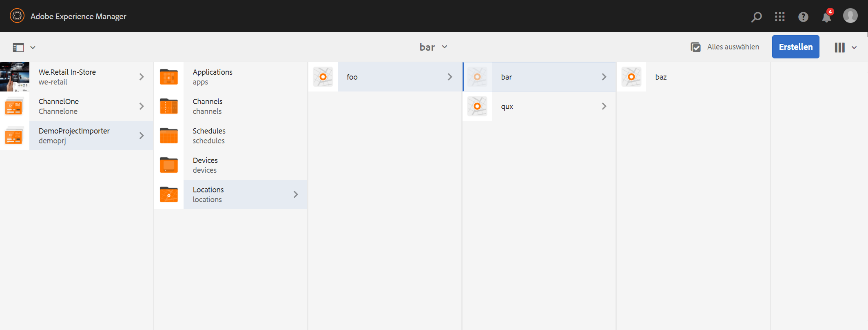The height and width of the screenshot is (330, 868).
Task: Select the ChannelOne project icon
Action: [x=15, y=106]
